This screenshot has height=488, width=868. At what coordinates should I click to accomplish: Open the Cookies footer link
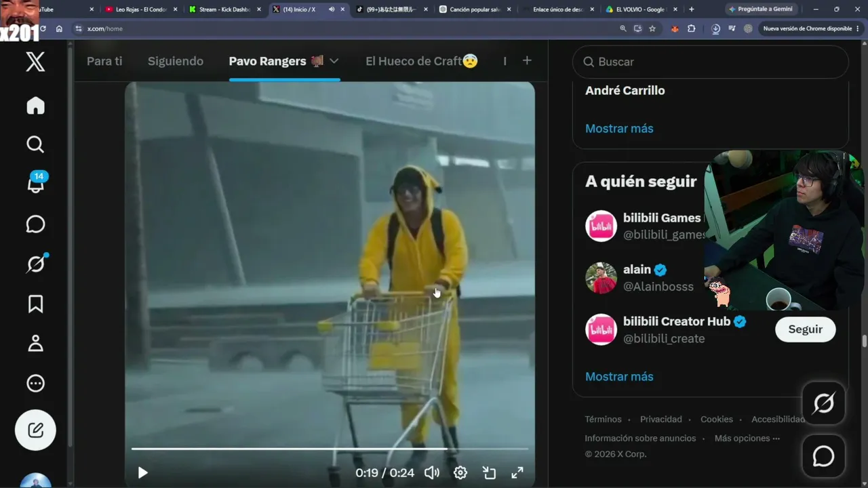(717, 419)
